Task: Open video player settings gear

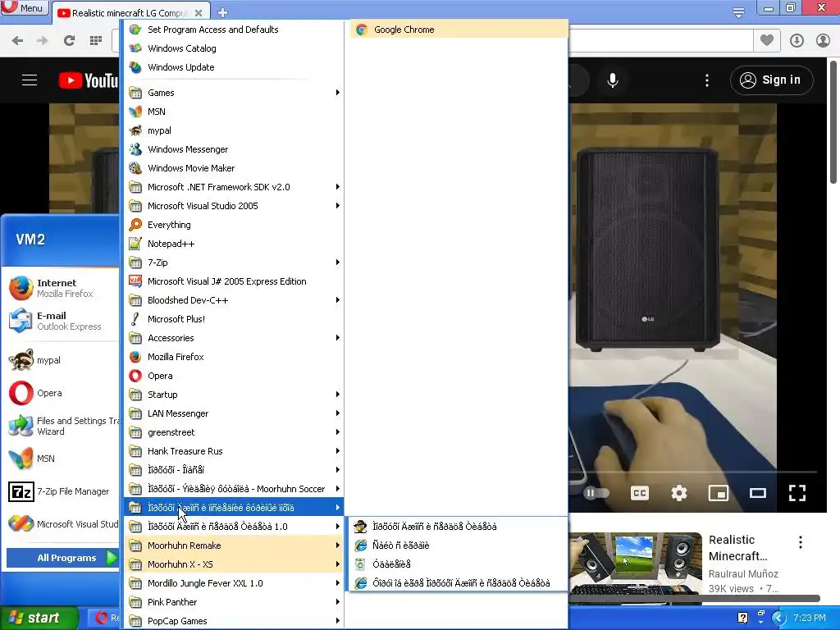Action: [678, 493]
